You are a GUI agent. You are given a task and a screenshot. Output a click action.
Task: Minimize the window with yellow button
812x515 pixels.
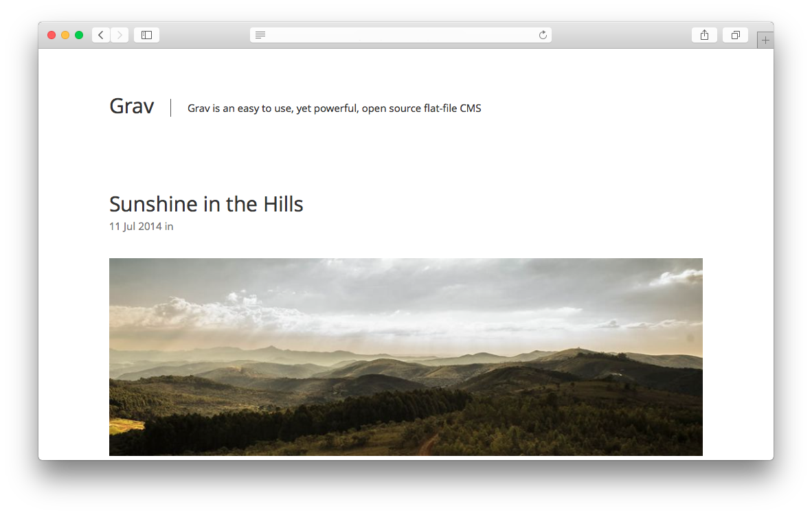(65, 35)
